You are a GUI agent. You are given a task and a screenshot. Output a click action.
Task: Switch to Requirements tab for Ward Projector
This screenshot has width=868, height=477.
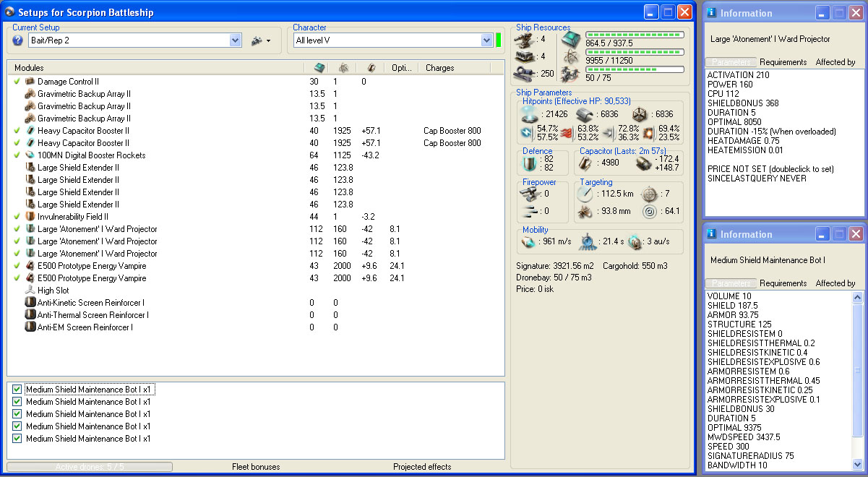tap(783, 62)
